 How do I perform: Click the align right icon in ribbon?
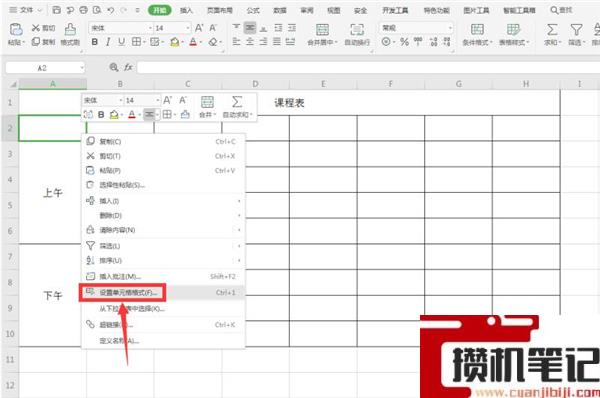263,41
